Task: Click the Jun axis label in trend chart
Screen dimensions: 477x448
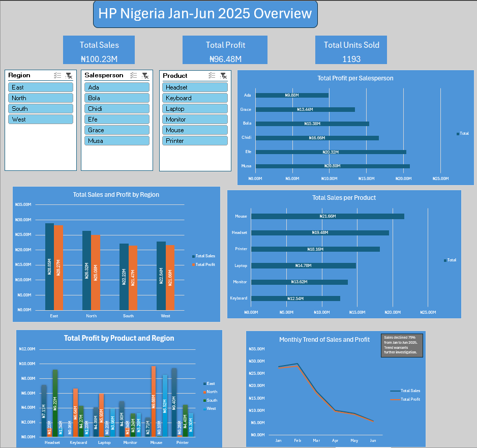Action: pyautogui.click(x=373, y=440)
